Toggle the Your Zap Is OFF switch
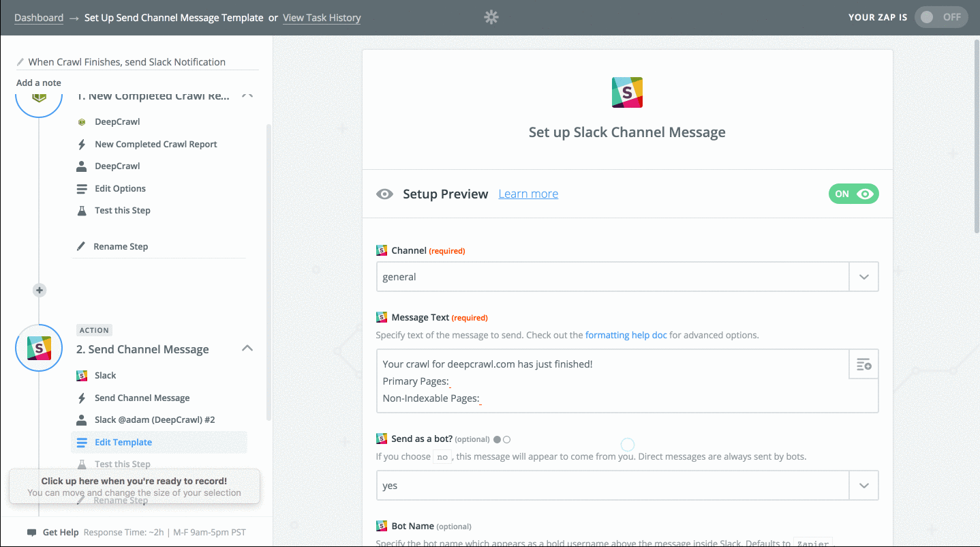 click(x=941, y=17)
